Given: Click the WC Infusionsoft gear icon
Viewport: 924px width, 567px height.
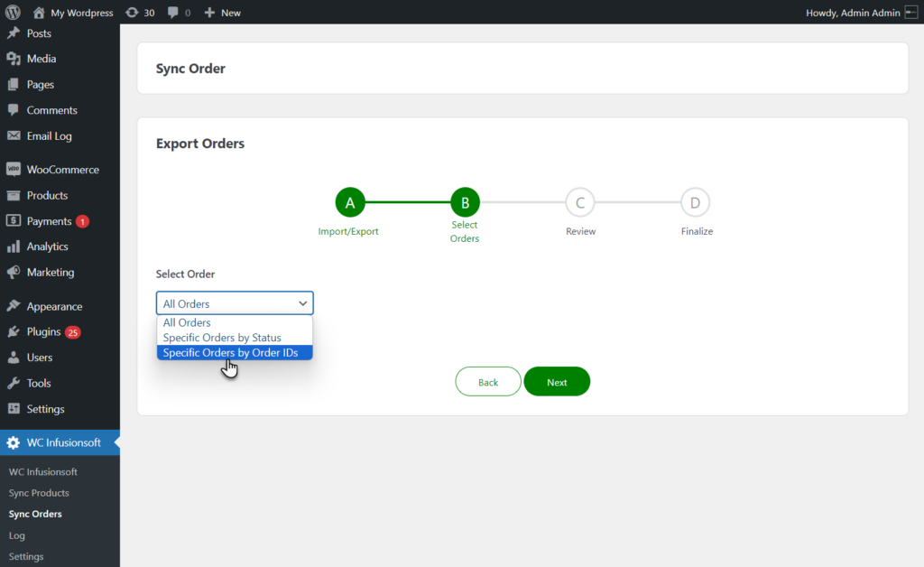Looking at the screenshot, I should 14,442.
